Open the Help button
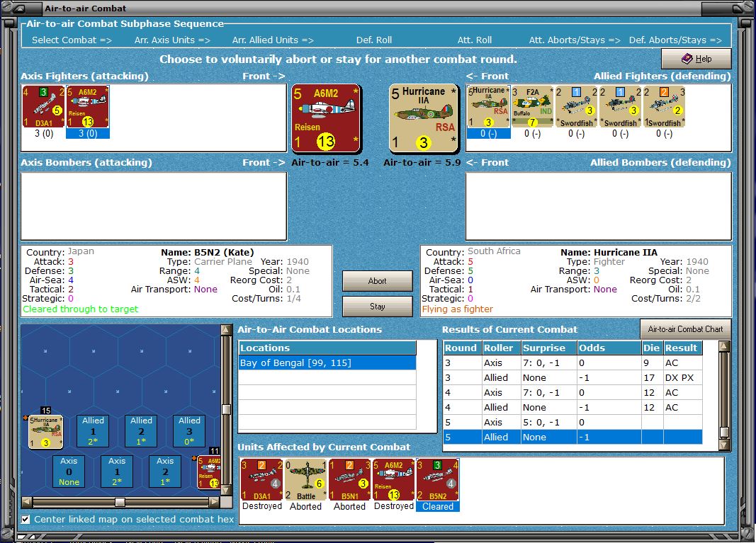This screenshot has height=543, width=756. pyautogui.click(x=696, y=59)
